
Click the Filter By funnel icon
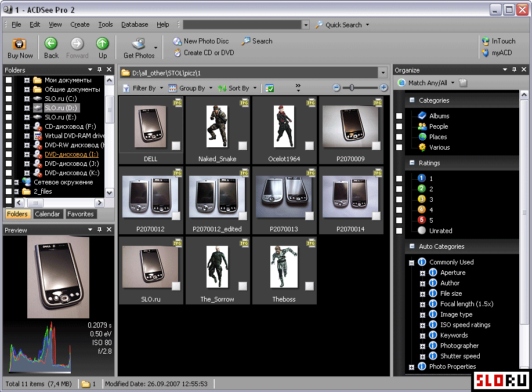coord(126,89)
